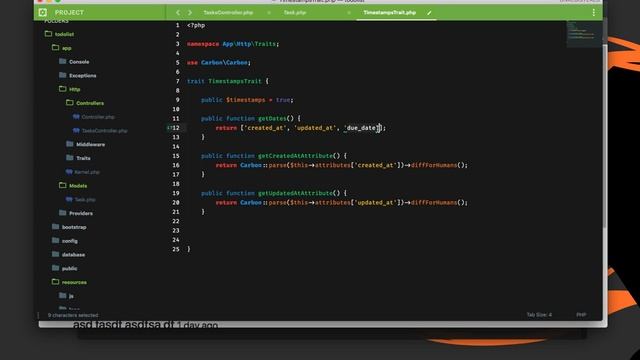Click the TimestampsTrait name on line 7
Image resolution: width=640 pixels, height=360 pixels.
(x=235, y=81)
